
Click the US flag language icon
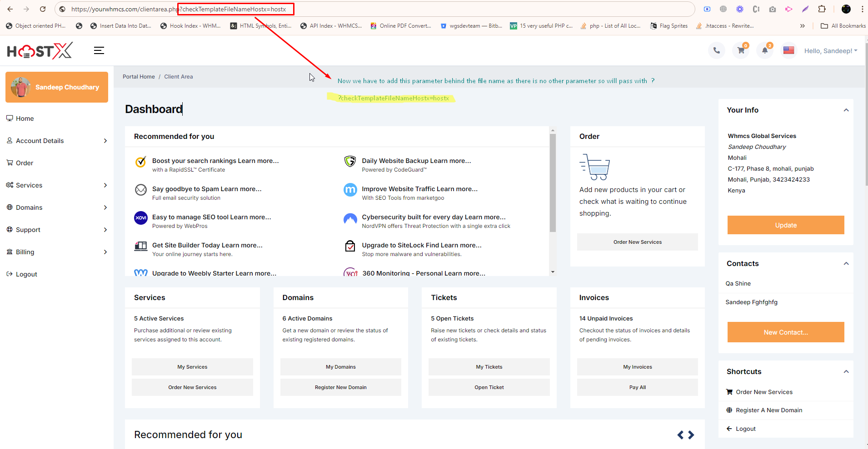click(788, 51)
